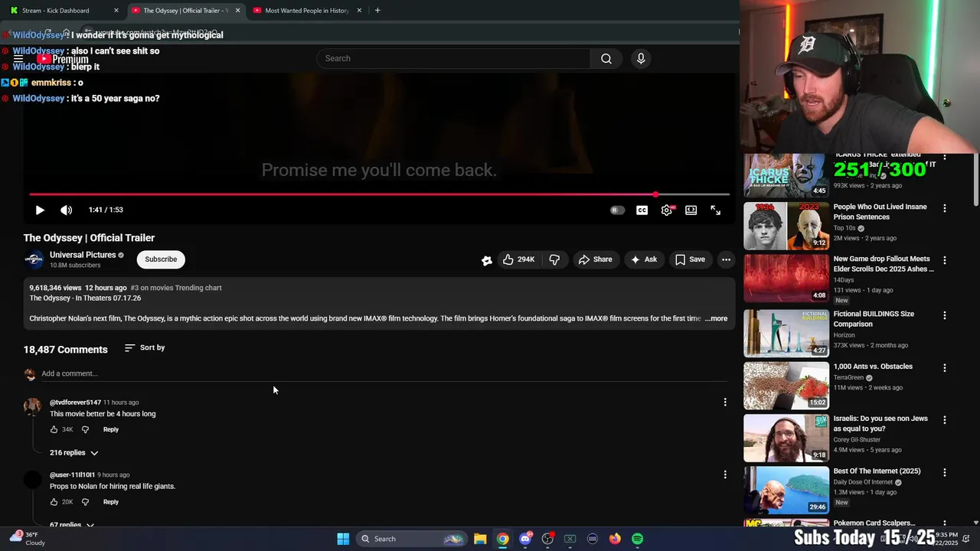
Task: Like the '4 hours long' comment
Action: [x=54, y=429]
